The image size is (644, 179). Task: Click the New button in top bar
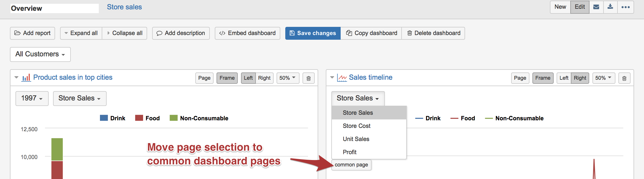(560, 7)
